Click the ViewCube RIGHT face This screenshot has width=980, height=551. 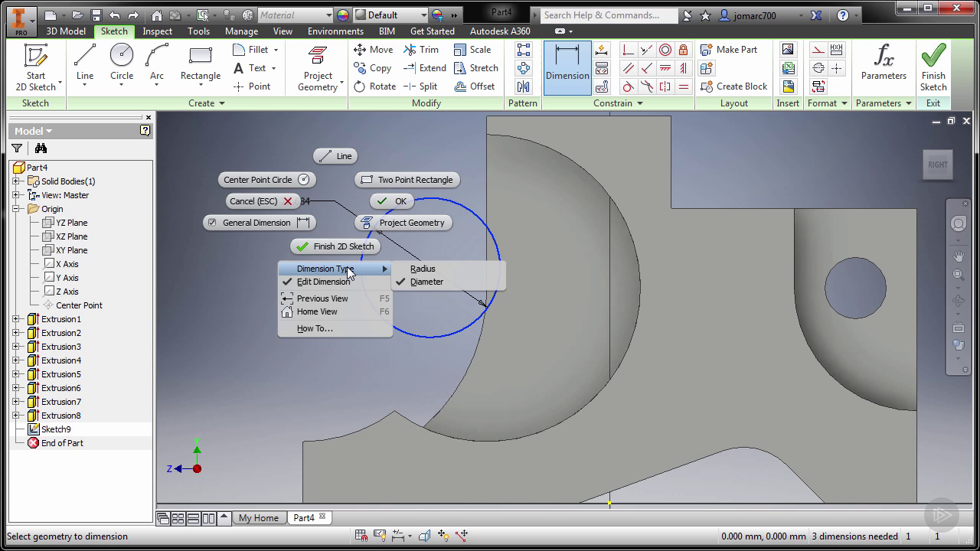coord(938,165)
